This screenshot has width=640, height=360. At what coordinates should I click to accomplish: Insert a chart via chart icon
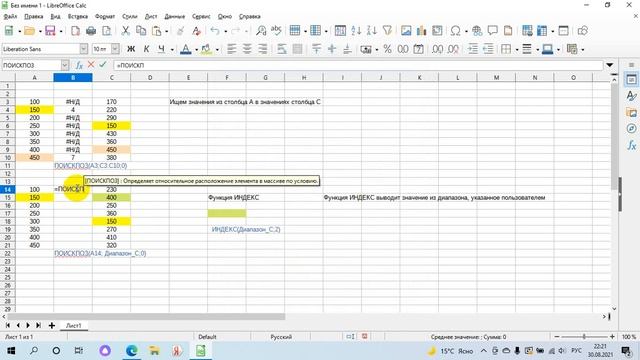[x=421, y=31]
